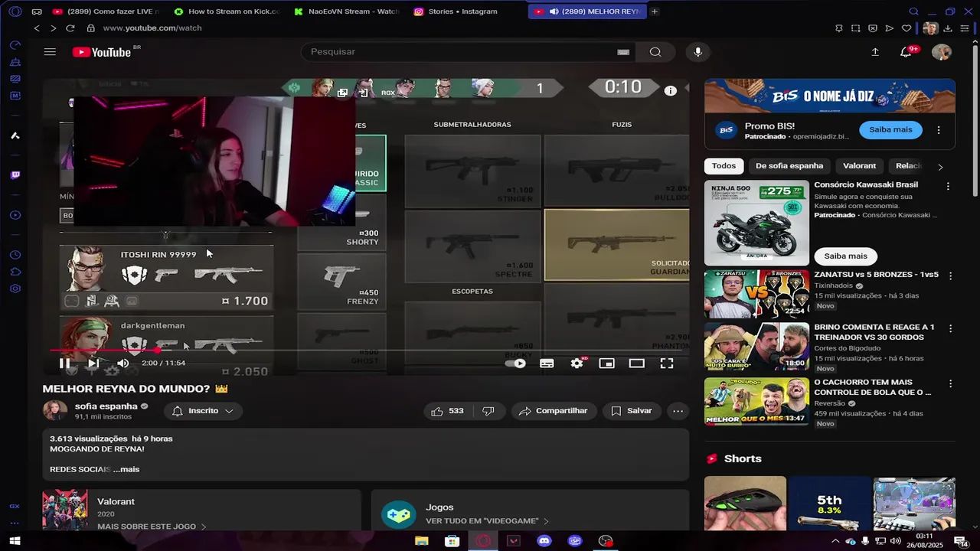Click Compartilhar share button
980x551 pixels.
pos(554,411)
